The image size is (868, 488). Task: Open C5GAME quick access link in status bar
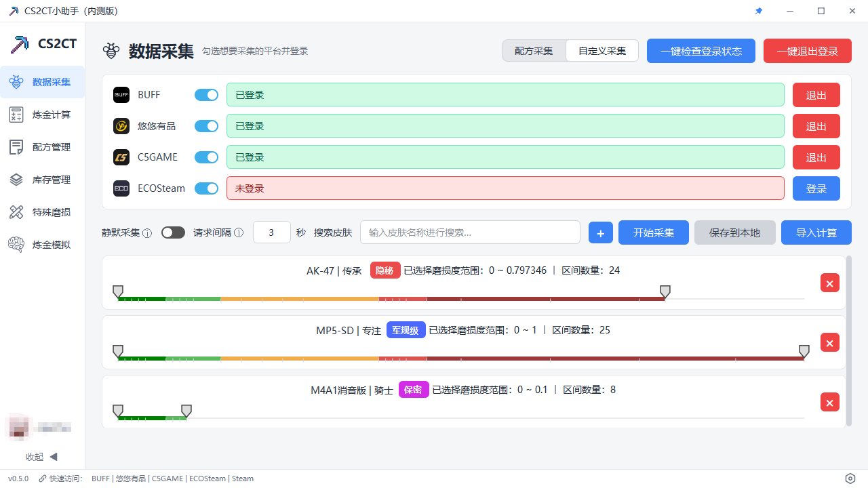[167, 479]
